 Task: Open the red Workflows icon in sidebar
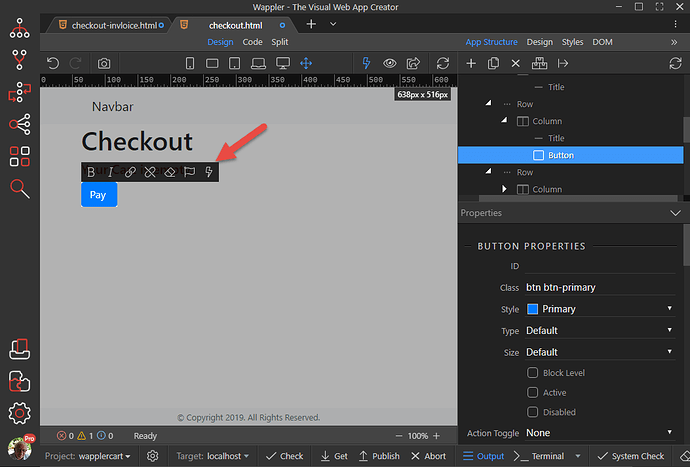[x=19, y=92]
